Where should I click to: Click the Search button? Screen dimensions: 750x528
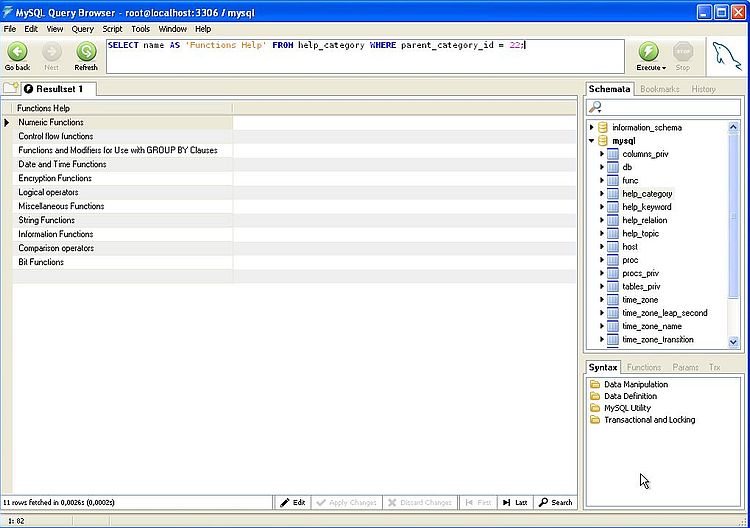(555, 502)
